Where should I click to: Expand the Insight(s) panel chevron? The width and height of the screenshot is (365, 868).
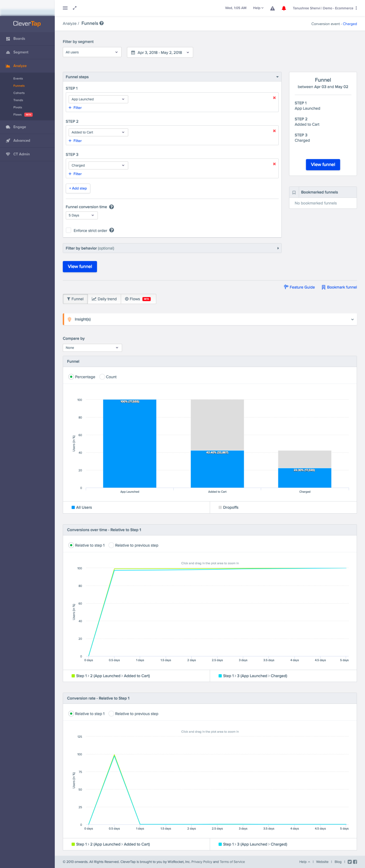tap(352, 319)
